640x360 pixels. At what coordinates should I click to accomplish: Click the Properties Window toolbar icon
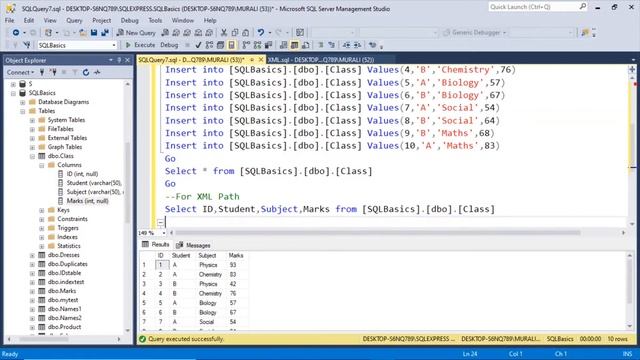tap(300, 33)
